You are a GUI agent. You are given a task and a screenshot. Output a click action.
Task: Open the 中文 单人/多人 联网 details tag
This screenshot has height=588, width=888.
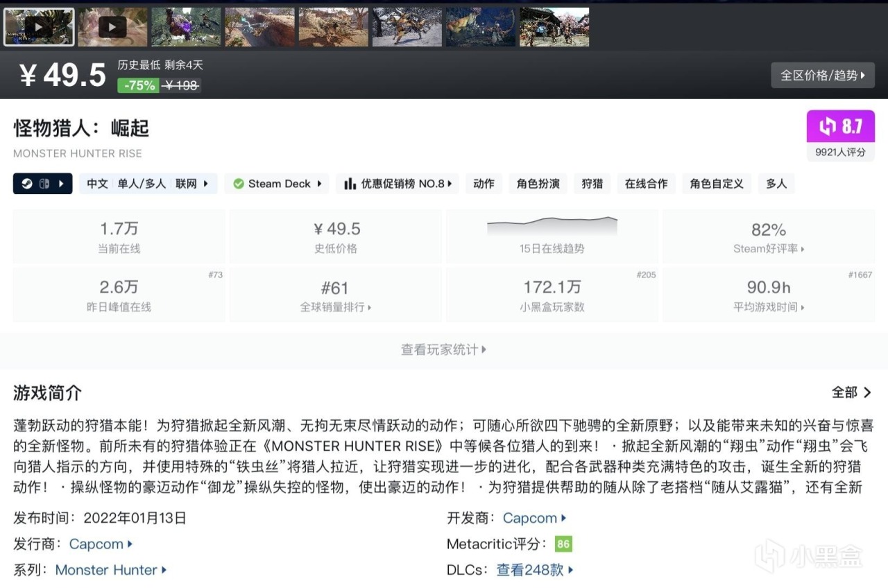148,184
